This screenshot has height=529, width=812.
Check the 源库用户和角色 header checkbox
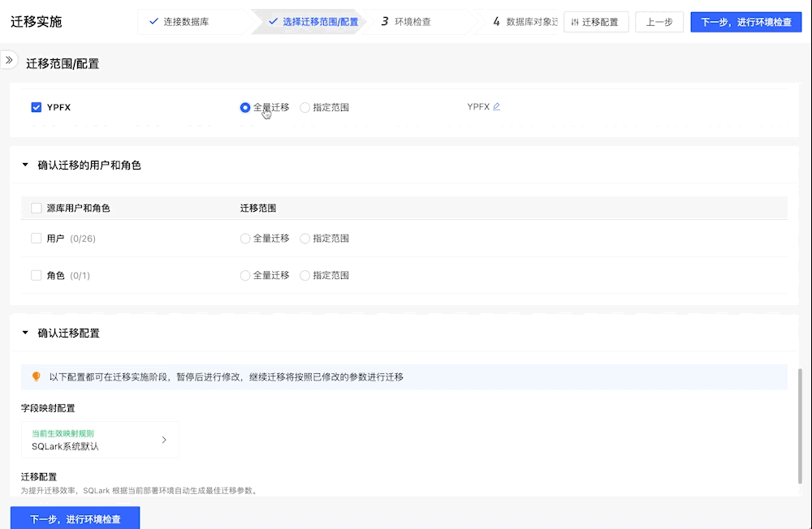[36, 208]
